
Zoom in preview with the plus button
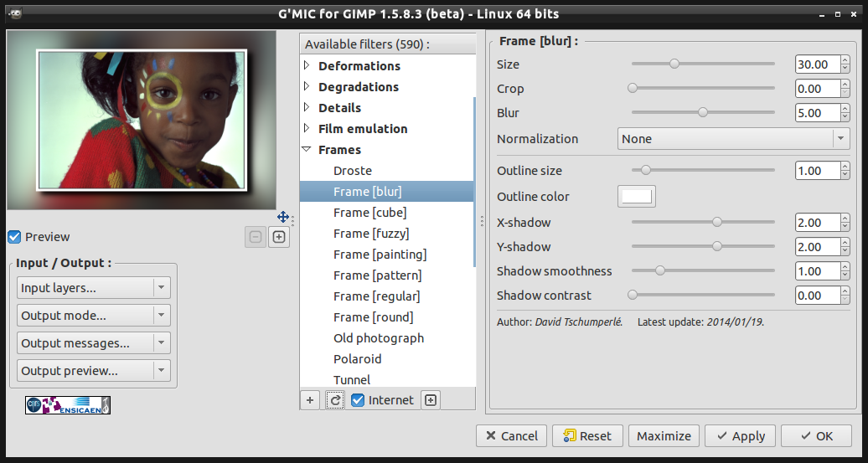[279, 237]
